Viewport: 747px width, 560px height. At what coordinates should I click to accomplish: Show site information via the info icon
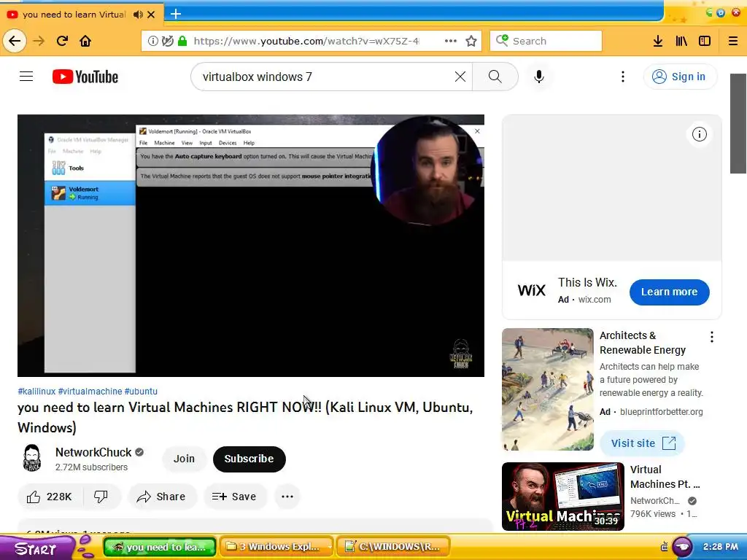[153, 41]
